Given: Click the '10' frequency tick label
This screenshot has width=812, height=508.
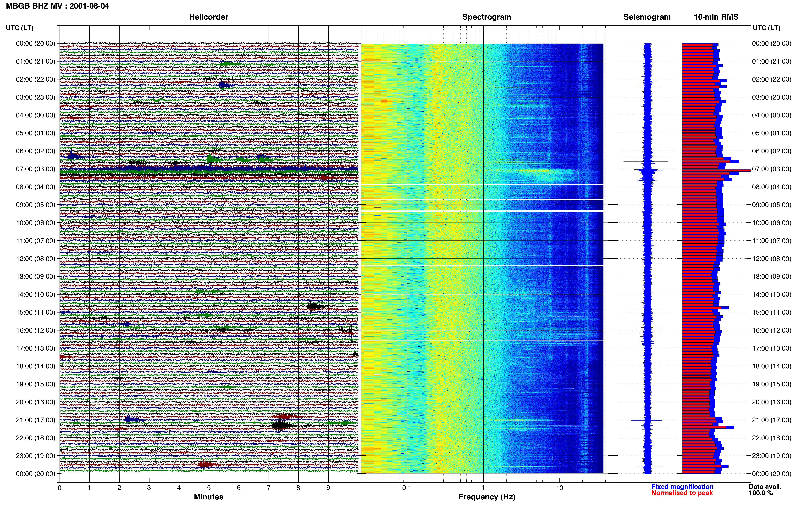Looking at the screenshot, I should (x=559, y=488).
